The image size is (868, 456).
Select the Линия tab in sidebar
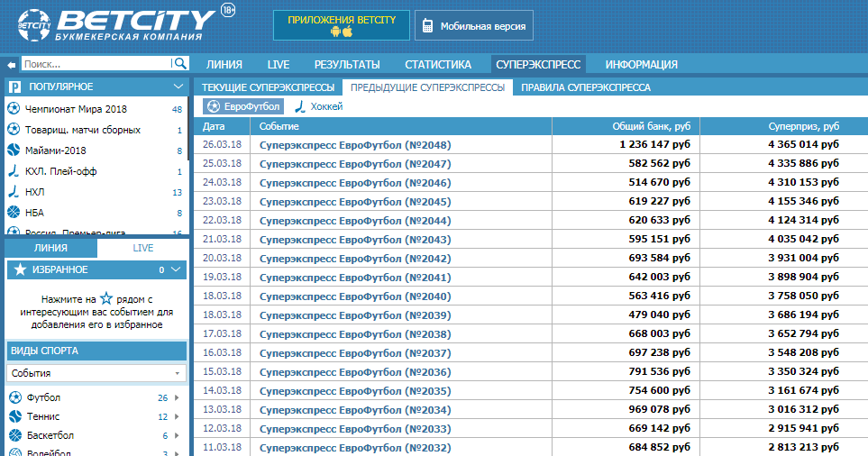coord(51,248)
